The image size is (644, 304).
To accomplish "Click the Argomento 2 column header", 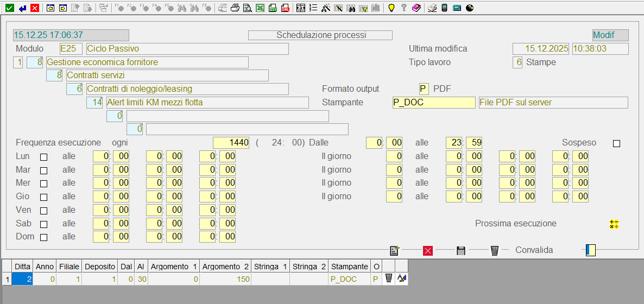I will click(225, 267).
